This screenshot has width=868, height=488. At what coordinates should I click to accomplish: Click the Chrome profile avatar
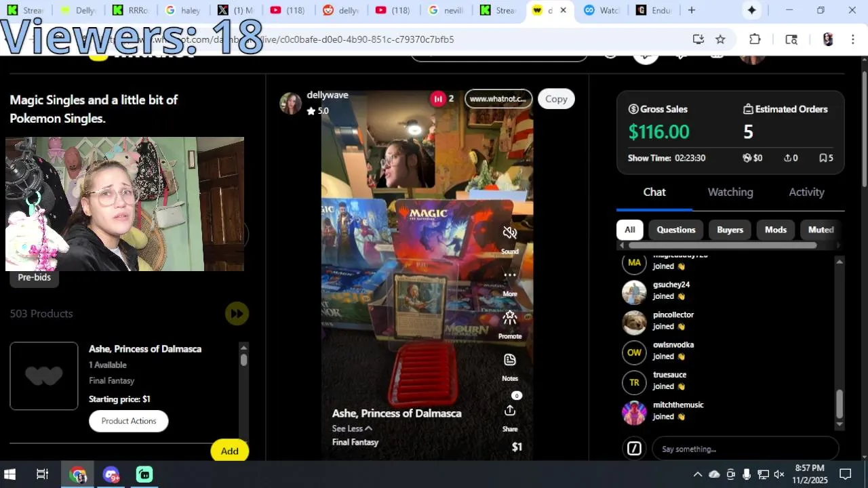click(827, 39)
